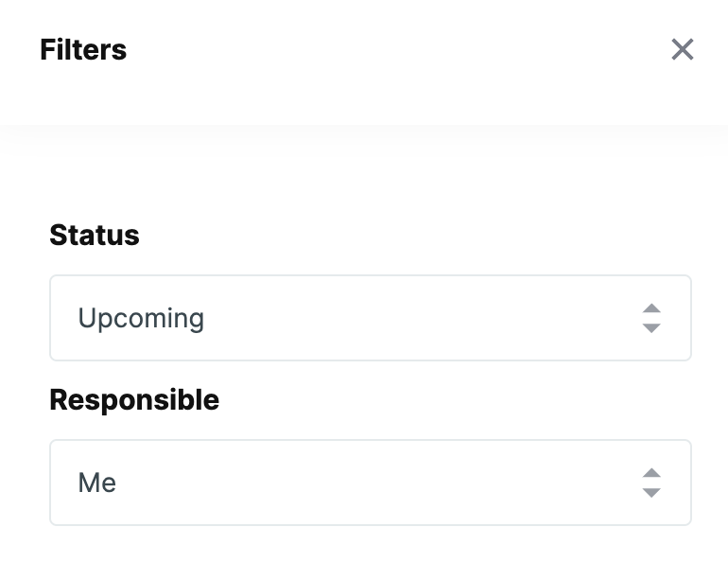Viewport: 728px width, 562px height.
Task: Dismiss the filters dialog using the cross icon
Action: click(x=682, y=49)
